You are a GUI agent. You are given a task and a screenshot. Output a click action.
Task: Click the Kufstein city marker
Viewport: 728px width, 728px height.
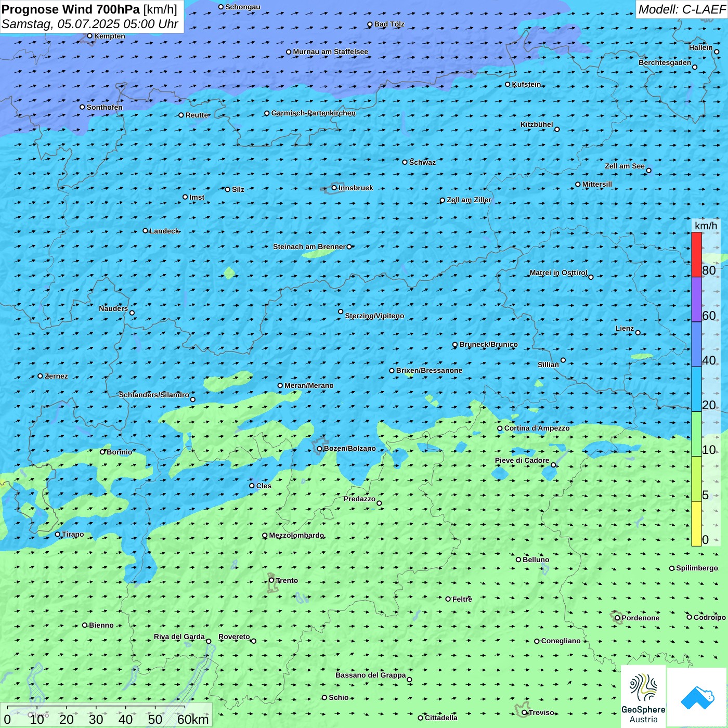pyautogui.click(x=508, y=84)
